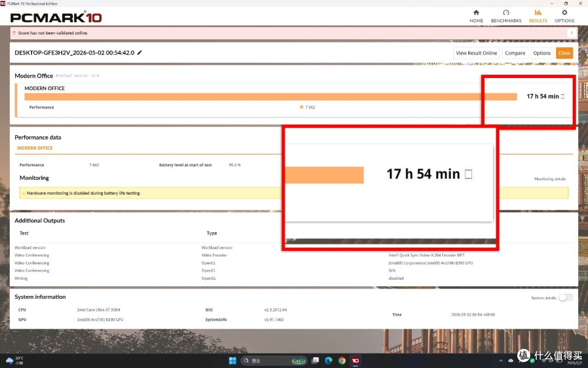Viewport: 588px width, 368px height.
Task: Launch Microsoft Edge from taskbar
Action: (x=328, y=360)
